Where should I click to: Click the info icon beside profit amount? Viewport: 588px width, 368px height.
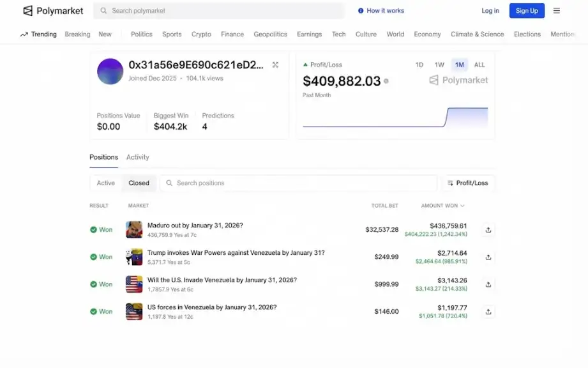pos(386,81)
